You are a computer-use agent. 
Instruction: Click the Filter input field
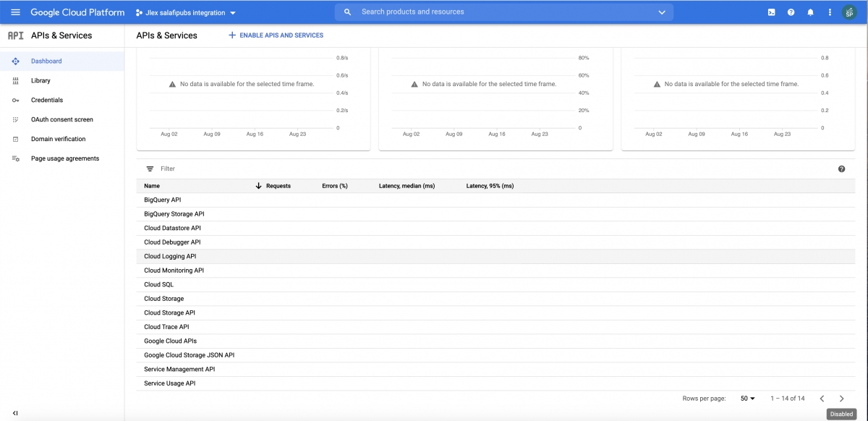coord(362,169)
